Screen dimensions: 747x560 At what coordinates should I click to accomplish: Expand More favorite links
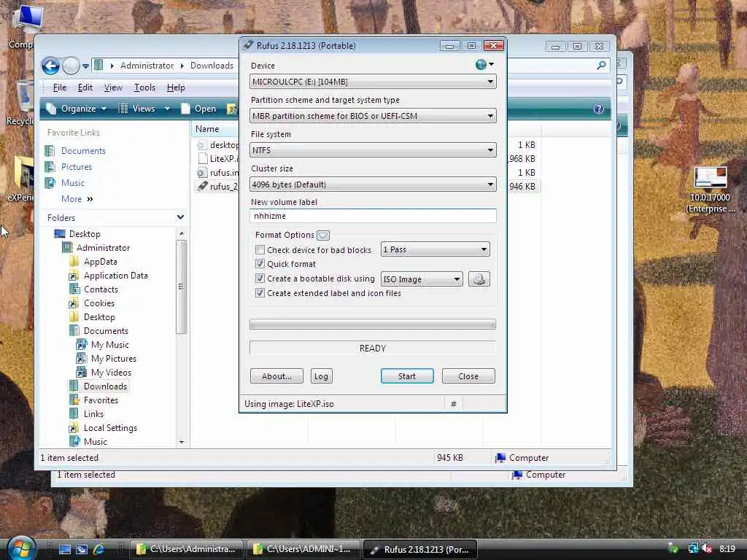pyautogui.click(x=77, y=199)
